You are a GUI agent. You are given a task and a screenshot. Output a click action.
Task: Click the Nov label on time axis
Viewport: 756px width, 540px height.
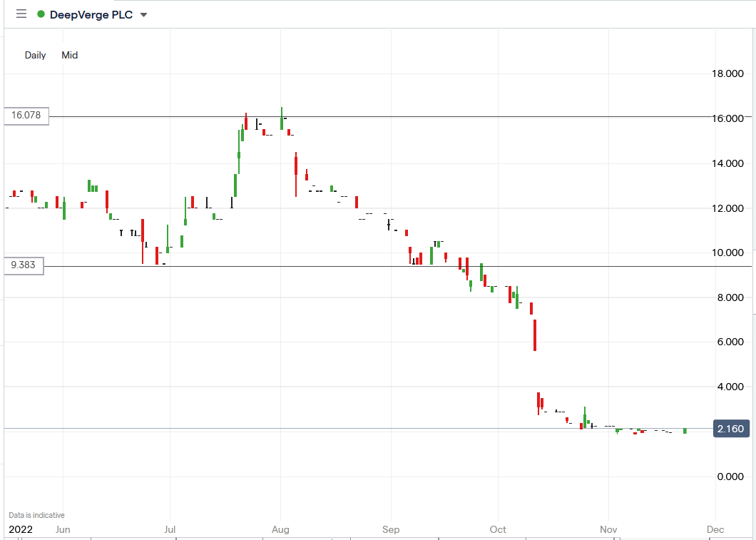tap(608, 529)
